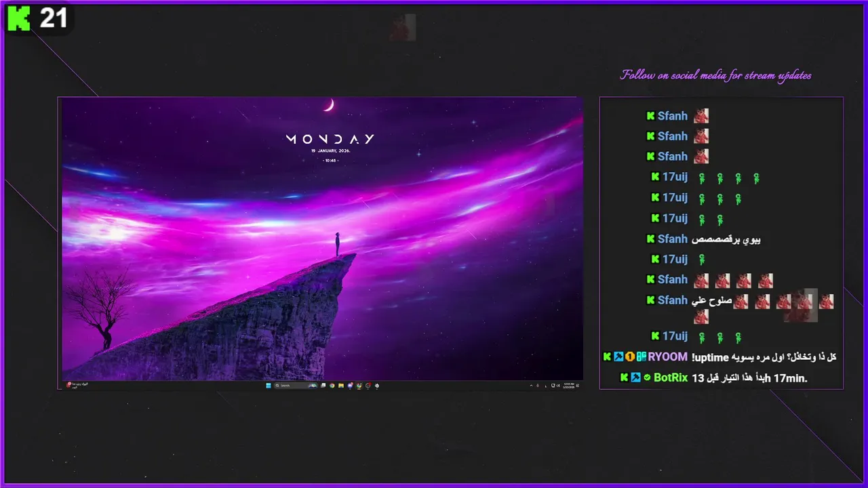Click the viewer count number 21
The width and height of the screenshot is (868, 488).
tap(54, 18)
